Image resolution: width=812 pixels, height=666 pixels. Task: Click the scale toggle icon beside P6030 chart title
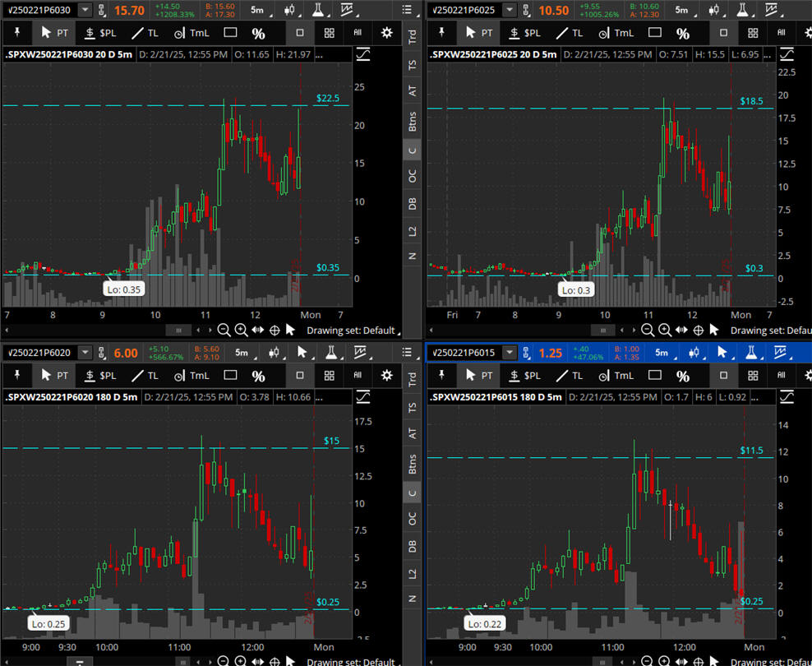[363, 54]
